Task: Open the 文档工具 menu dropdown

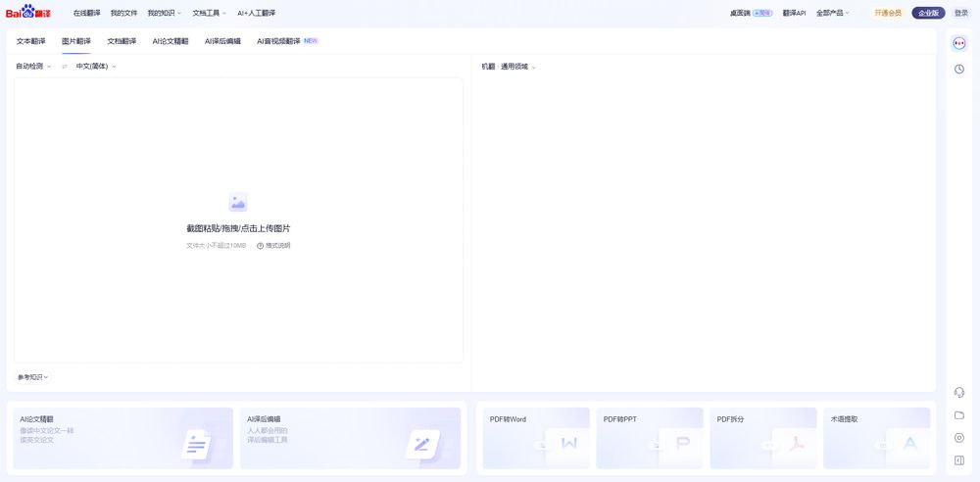Action: [x=210, y=13]
